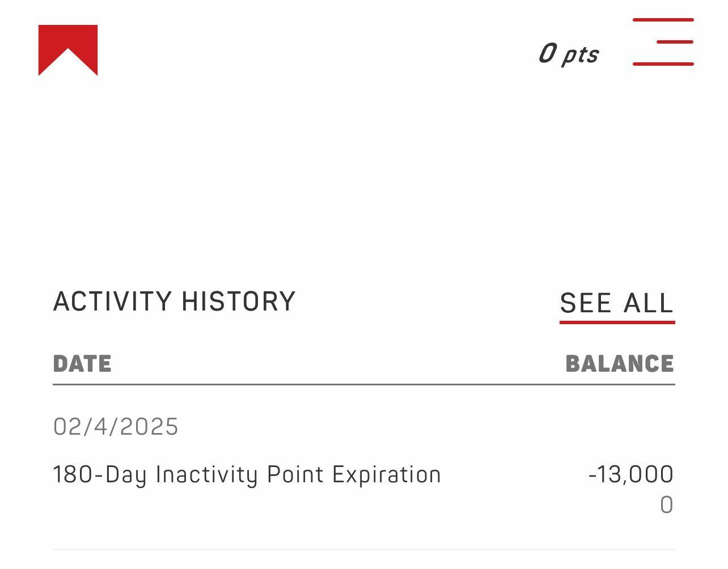Click the BALANCE column header
Screen dimensions: 728x569
620,364
